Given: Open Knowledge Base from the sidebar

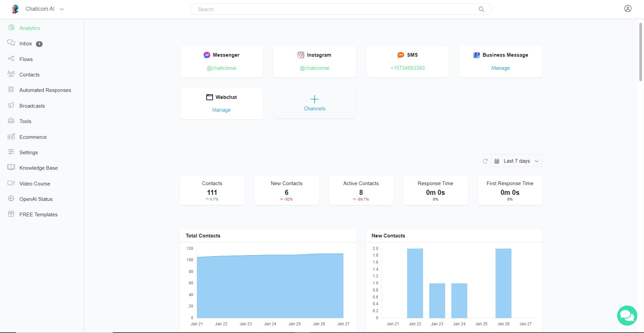Looking at the screenshot, I should pos(38,168).
